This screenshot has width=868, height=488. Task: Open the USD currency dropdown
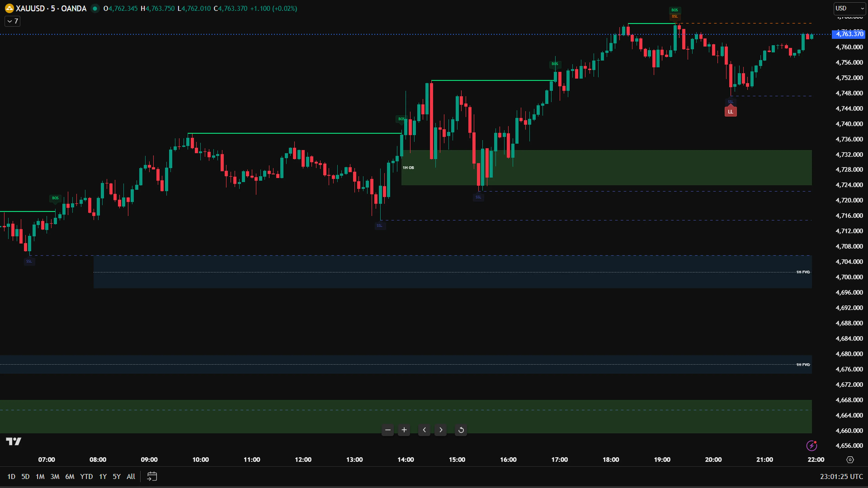coord(849,8)
